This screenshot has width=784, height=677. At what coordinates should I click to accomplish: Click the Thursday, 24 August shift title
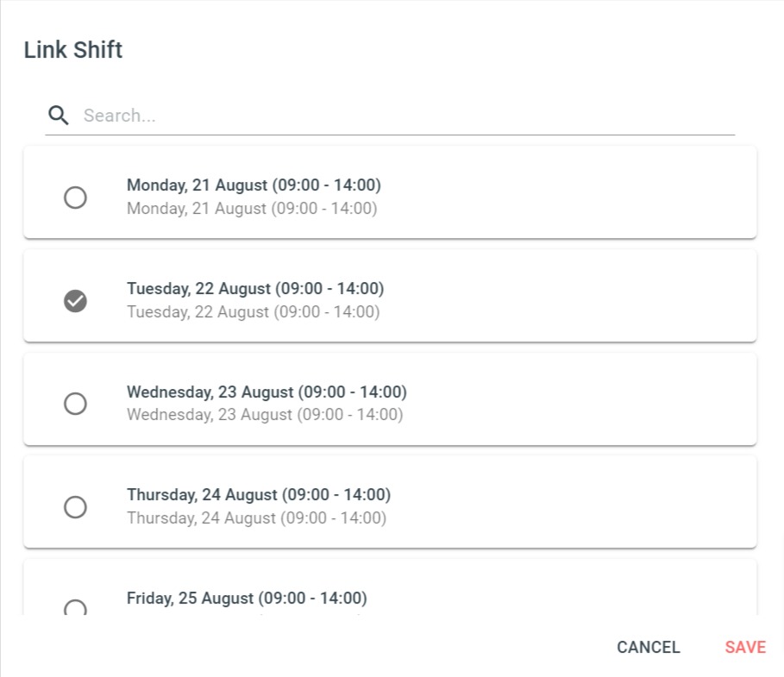pyautogui.click(x=259, y=495)
